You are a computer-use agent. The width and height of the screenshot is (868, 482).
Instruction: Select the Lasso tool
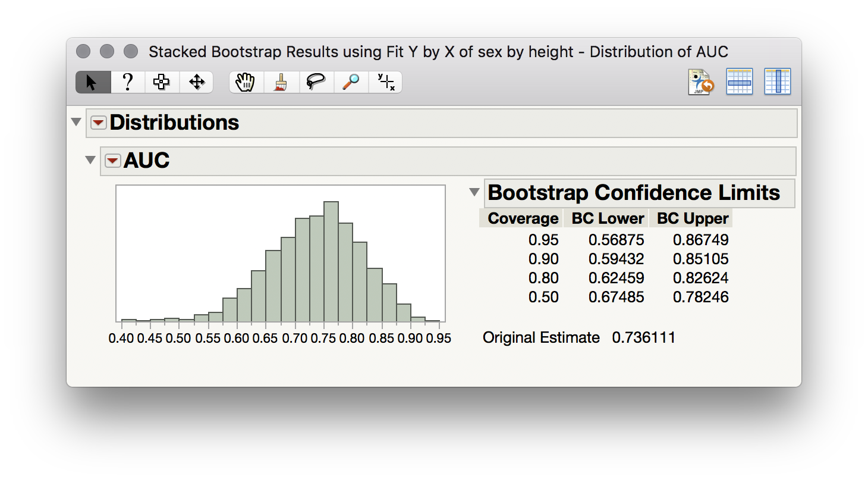tap(316, 82)
